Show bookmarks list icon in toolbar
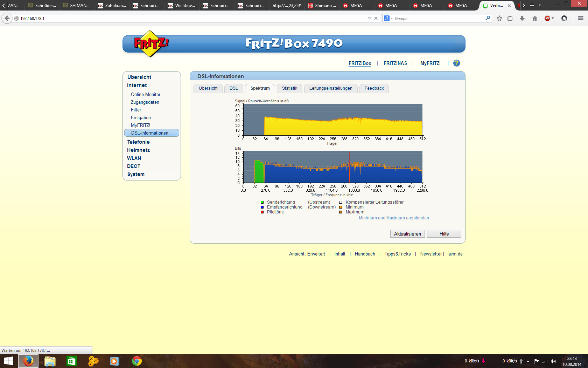 [x=510, y=18]
